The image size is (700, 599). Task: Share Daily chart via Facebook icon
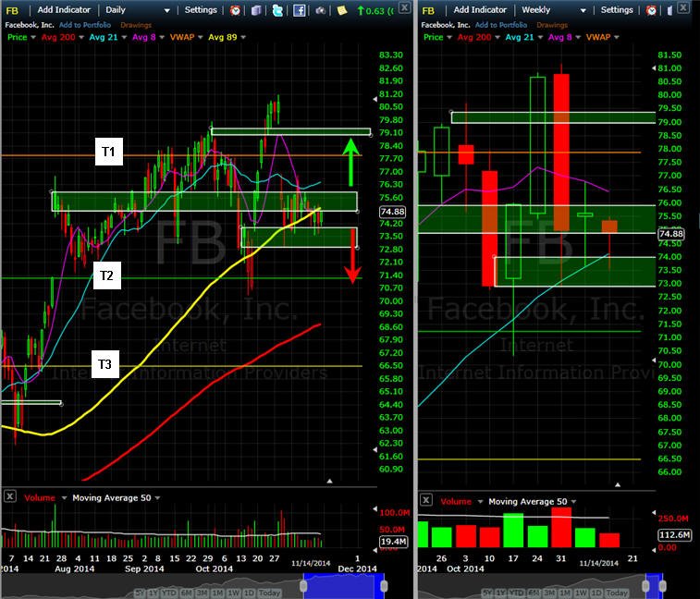click(299, 10)
